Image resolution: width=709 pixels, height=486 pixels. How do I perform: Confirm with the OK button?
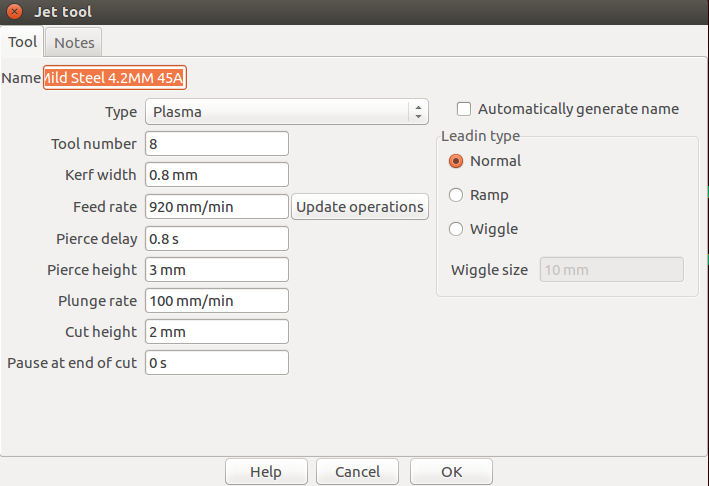point(451,472)
